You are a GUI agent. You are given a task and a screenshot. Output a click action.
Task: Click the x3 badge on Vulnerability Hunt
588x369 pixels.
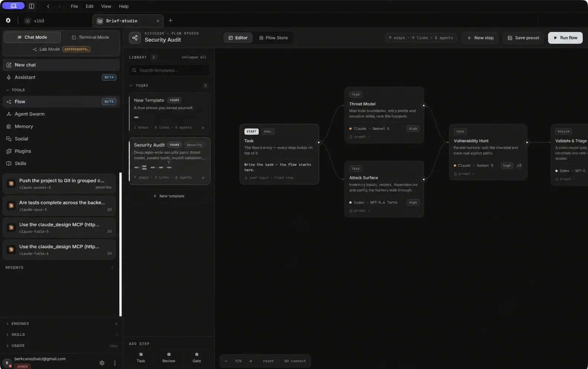[x=519, y=165]
